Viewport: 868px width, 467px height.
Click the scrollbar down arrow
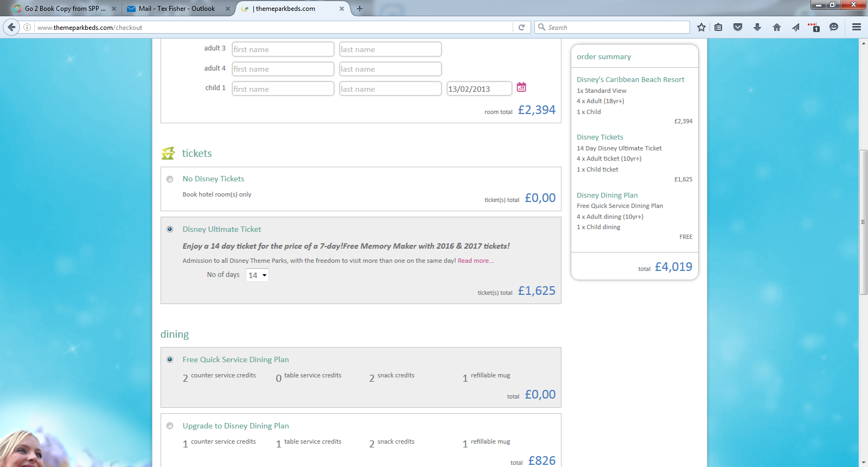point(864,463)
